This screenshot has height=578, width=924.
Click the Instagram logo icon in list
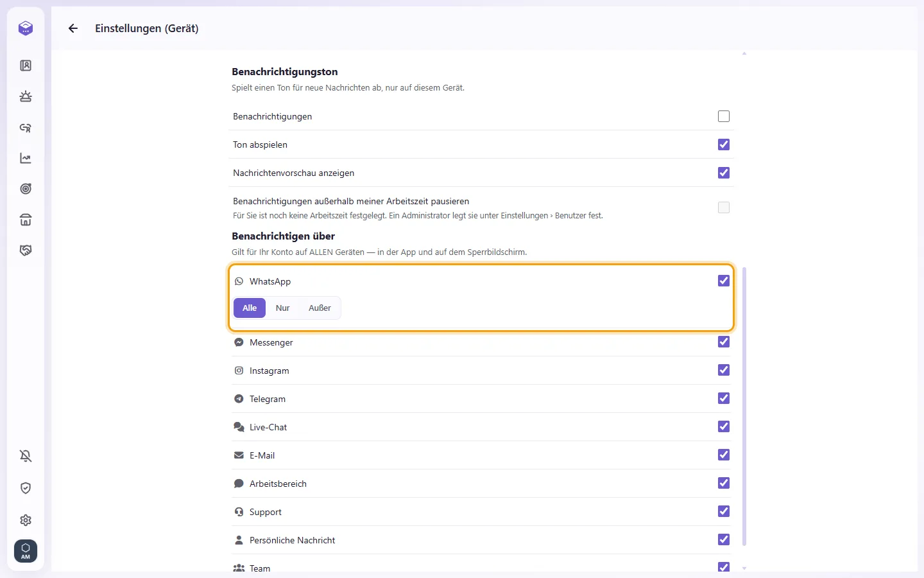pyautogui.click(x=239, y=371)
